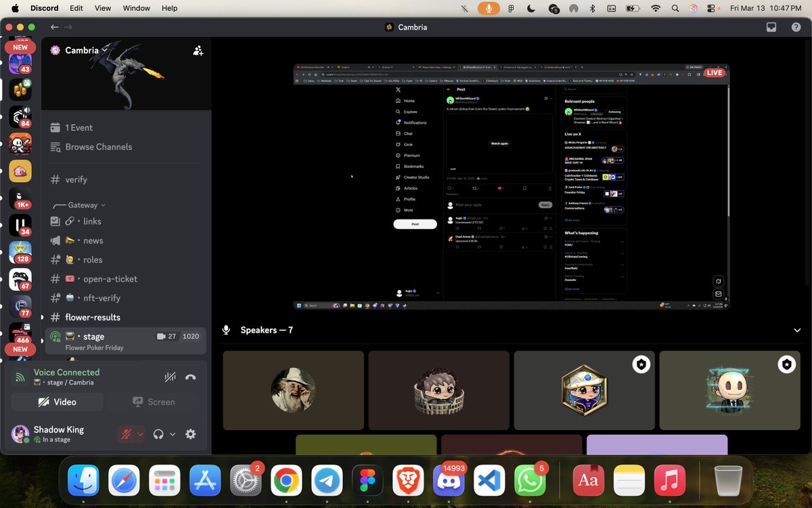Viewport: 812px width, 508px height.
Task: Select the brown-haired chibi speaker tile
Action: [x=438, y=390]
